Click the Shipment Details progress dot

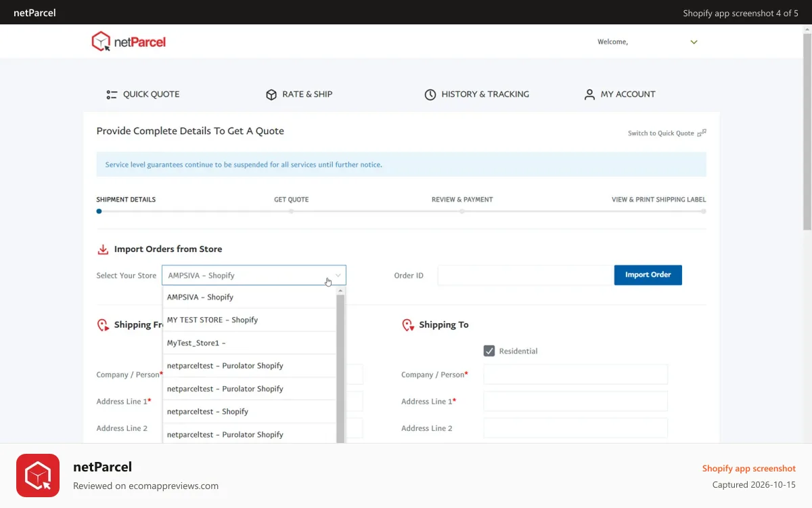[x=99, y=211]
